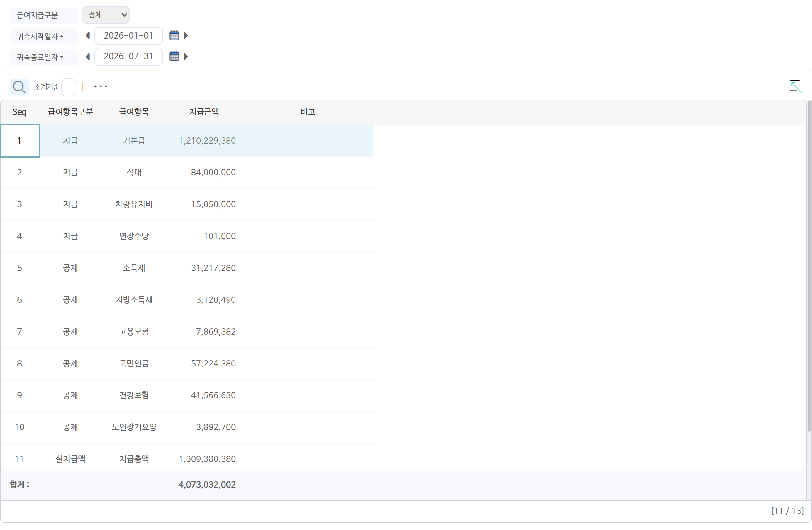This screenshot has height=530, width=812.
Task: Open calendar picker for 귀속시작일자
Action: click(x=174, y=36)
